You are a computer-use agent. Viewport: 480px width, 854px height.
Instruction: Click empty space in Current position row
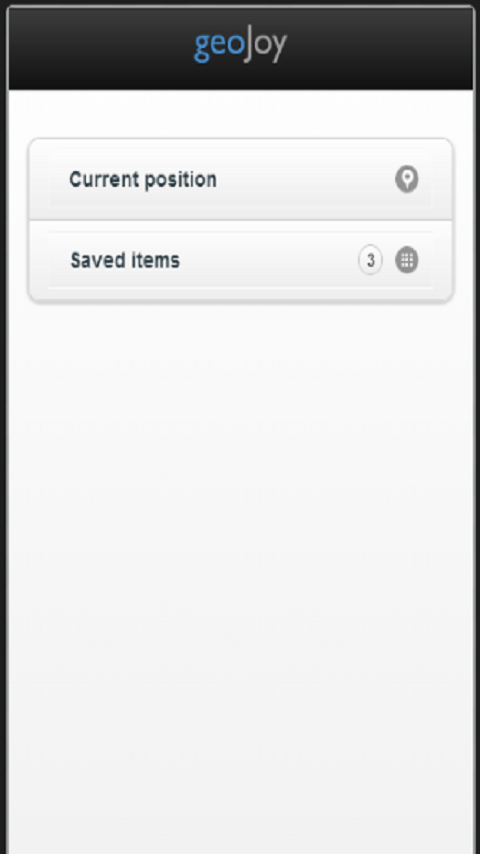[x=305, y=180]
